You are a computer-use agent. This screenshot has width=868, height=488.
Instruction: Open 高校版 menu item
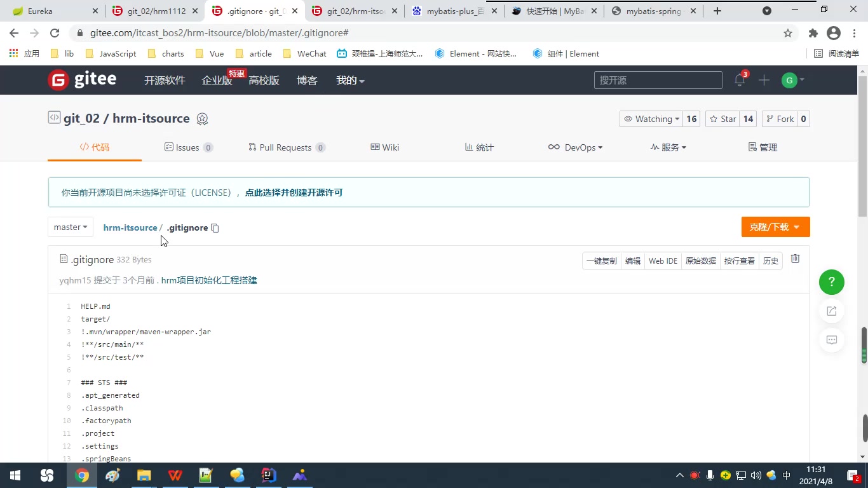(x=264, y=81)
